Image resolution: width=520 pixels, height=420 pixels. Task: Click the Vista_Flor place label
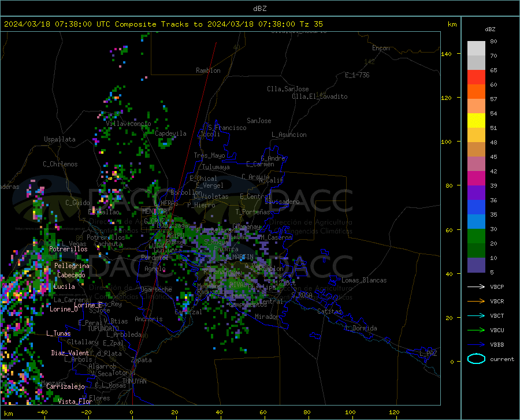tap(75, 402)
